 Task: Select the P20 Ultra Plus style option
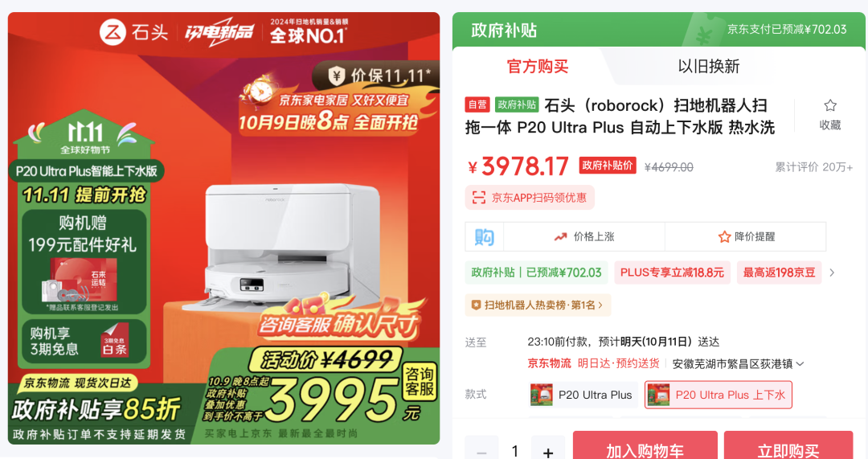point(583,395)
